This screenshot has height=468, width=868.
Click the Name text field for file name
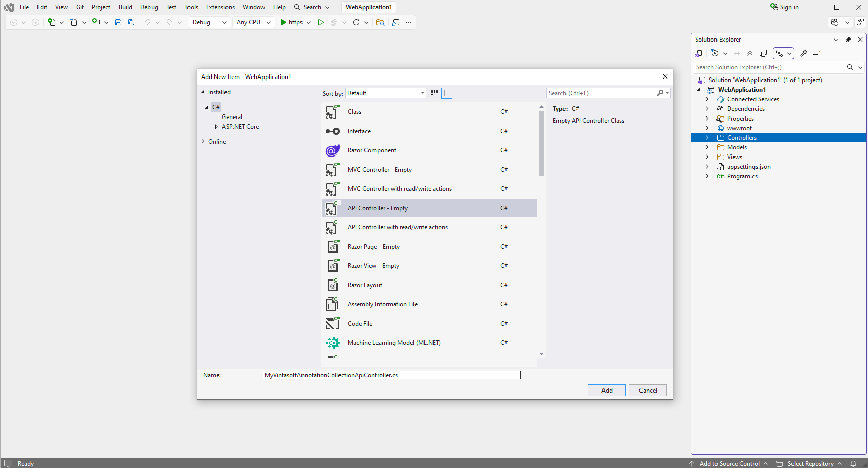(x=391, y=375)
